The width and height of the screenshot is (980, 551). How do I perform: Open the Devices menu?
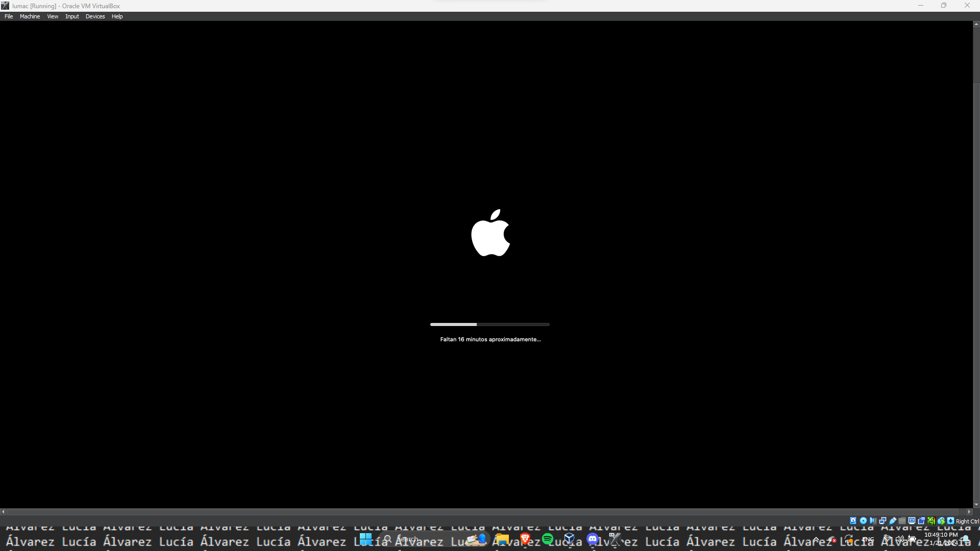[95, 16]
